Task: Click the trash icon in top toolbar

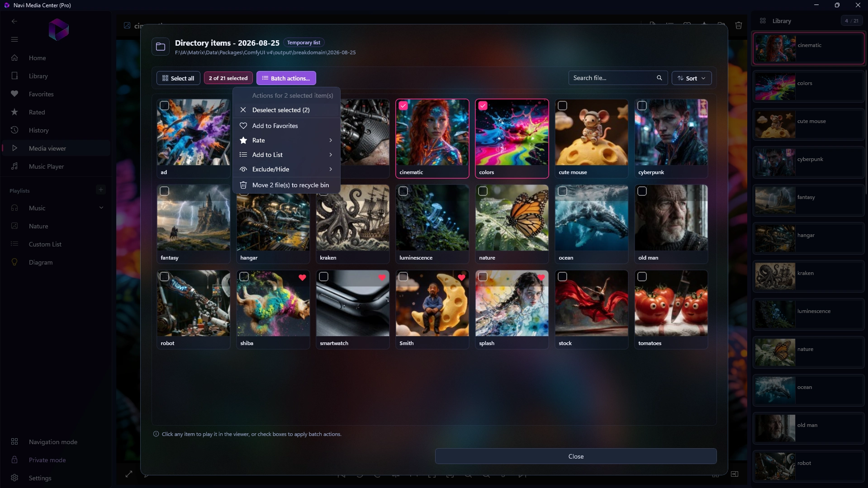Action: (739, 25)
